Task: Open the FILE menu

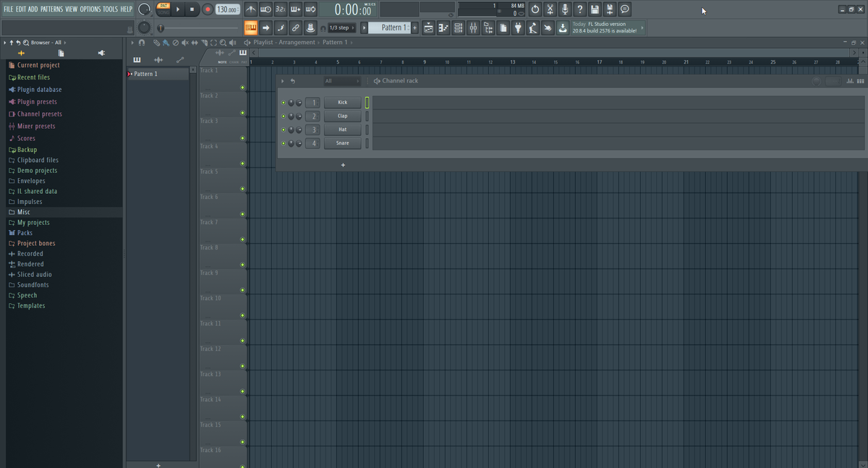Action: 9,9
